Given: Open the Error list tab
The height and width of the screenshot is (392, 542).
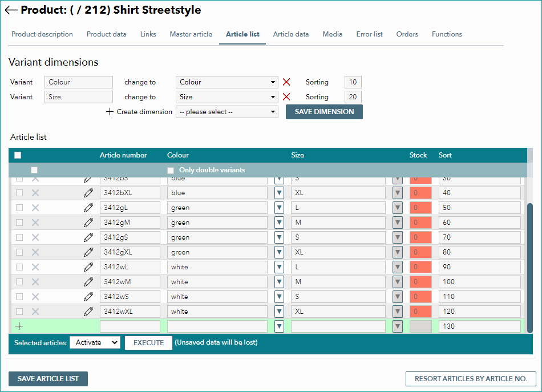Looking at the screenshot, I should click(x=369, y=34).
